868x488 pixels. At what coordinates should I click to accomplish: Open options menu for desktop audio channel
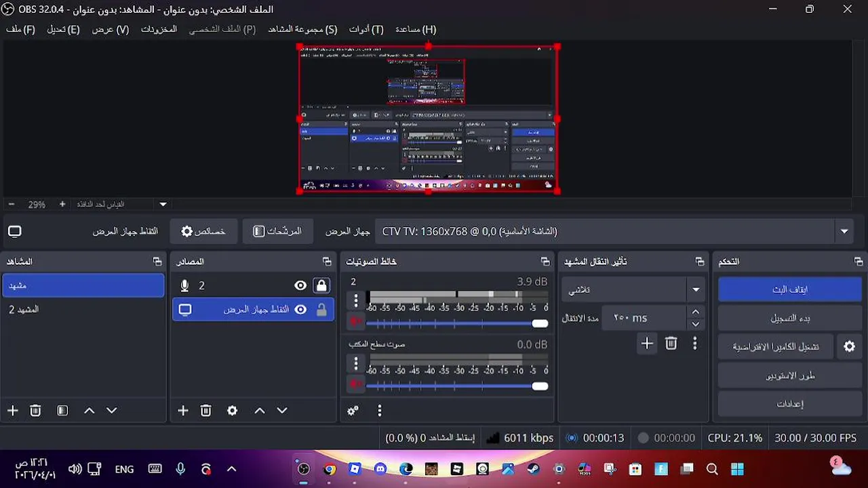tap(355, 363)
